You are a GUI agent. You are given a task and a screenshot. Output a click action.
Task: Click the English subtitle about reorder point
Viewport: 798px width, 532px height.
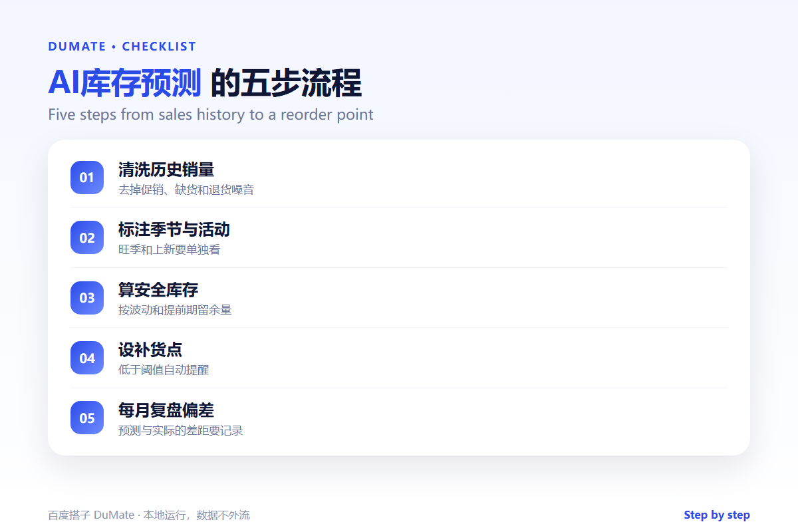point(211,114)
